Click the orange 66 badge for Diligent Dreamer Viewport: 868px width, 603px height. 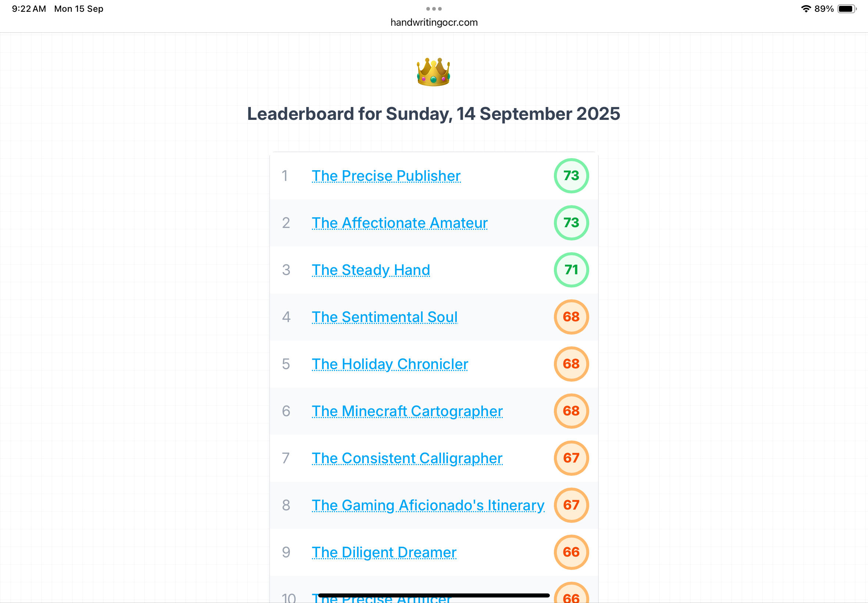[571, 552]
